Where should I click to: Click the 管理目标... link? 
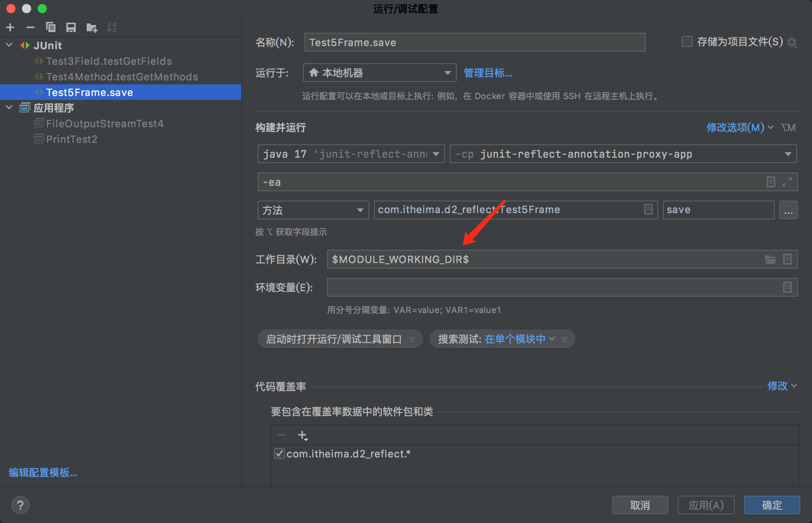coord(488,73)
